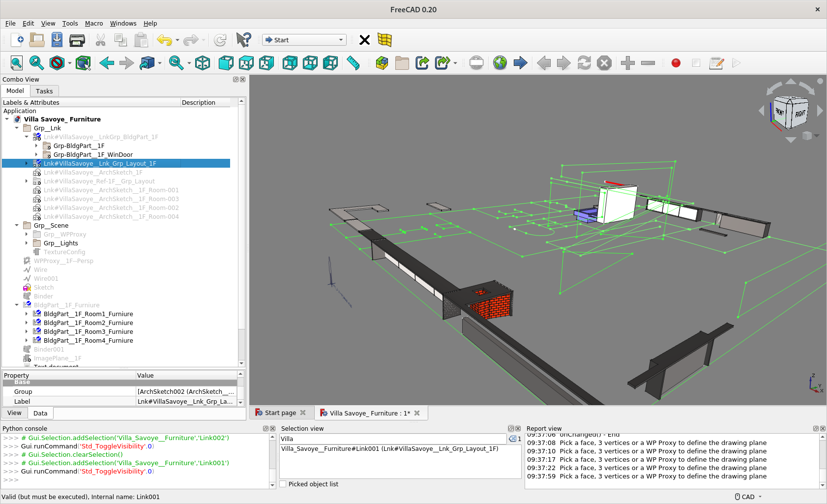Set rear view cube icon
Screen dimensions: 827x504
coord(290,63)
